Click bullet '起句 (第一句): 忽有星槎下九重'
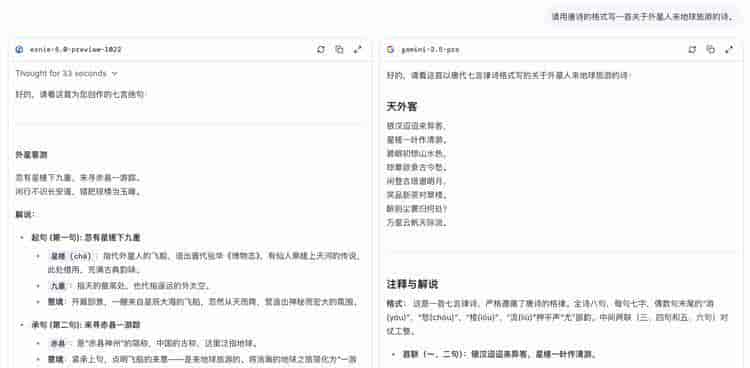The width and height of the screenshot is (750, 368). coord(86,237)
